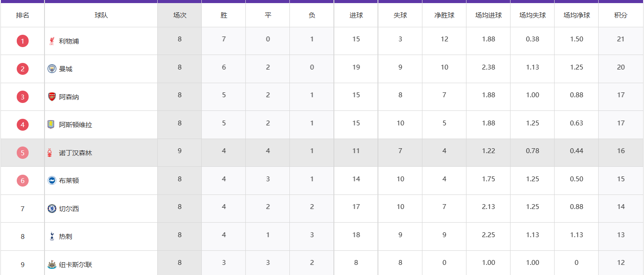Click the Nottingham Forest crest icon
Image resolution: width=644 pixels, height=275 pixels.
(x=50, y=153)
